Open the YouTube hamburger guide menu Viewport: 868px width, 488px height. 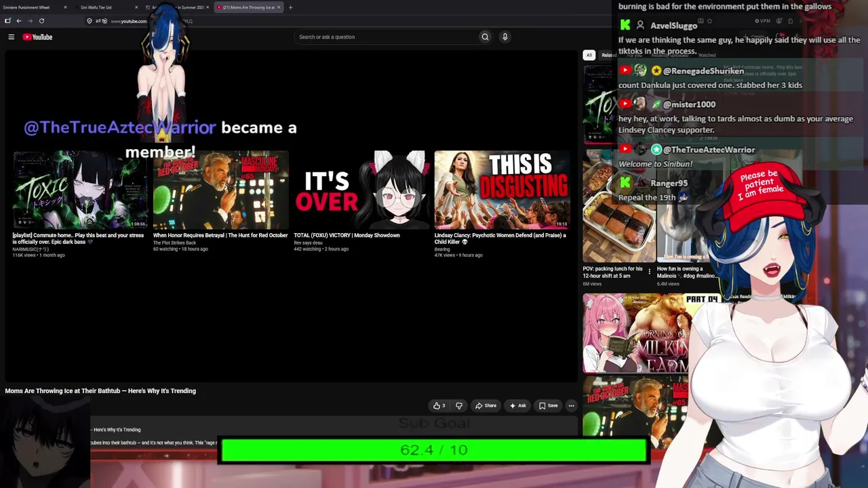point(12,37)
